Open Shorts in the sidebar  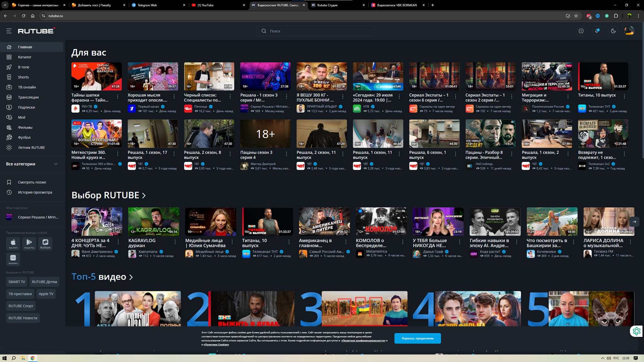click(23, 77)
